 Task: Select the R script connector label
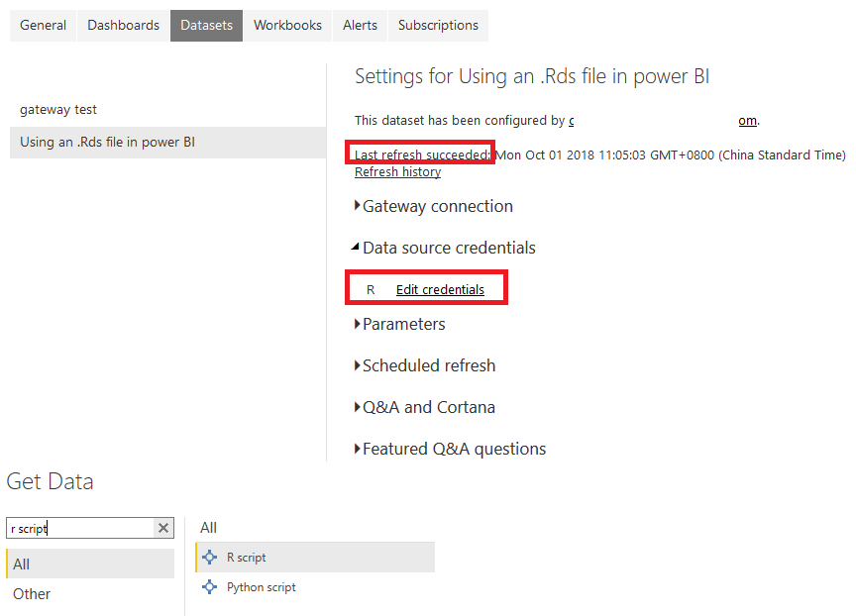pos(247,558)
